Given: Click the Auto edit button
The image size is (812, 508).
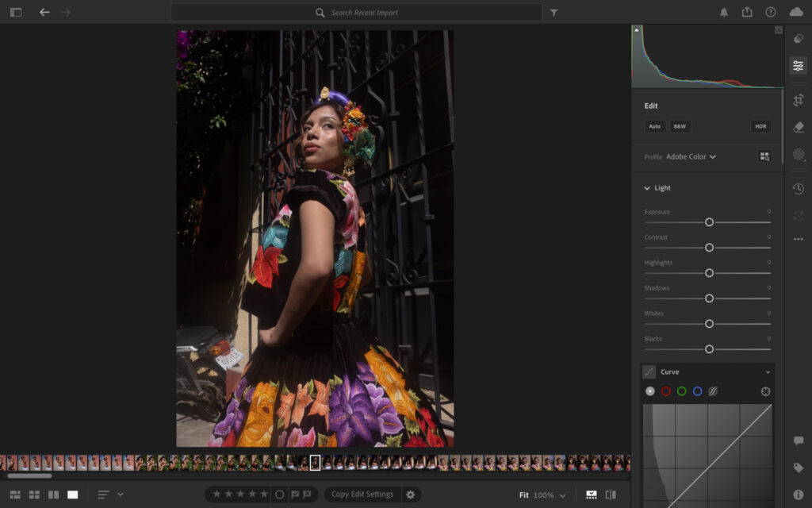Looking at the screenshot, I should 654,126.
